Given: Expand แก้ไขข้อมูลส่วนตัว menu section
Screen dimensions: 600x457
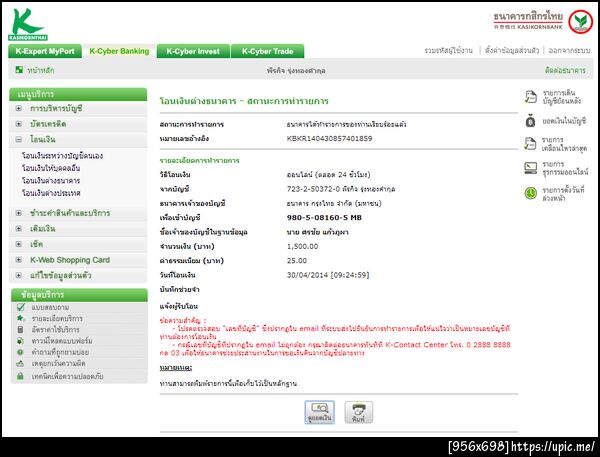Looking at the screenshot, I should click(x=18, y=275).
